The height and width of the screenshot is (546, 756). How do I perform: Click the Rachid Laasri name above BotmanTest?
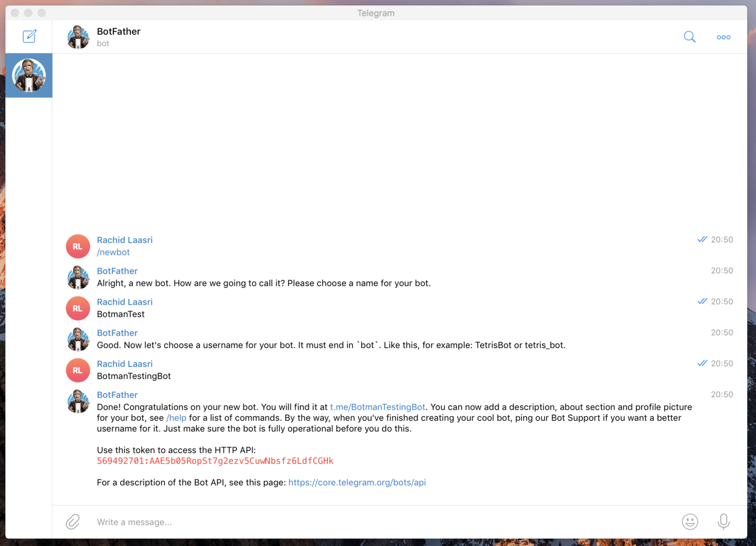click(x=125, y=302)
